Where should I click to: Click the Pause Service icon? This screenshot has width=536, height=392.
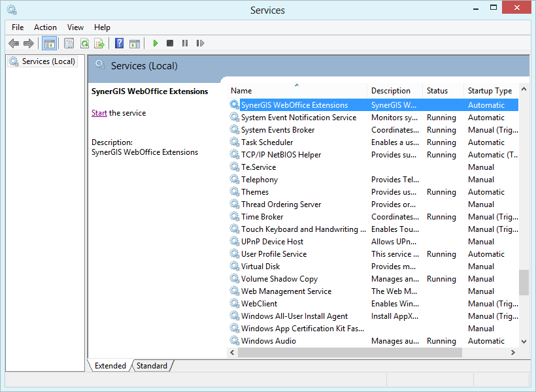pos(185,43)
